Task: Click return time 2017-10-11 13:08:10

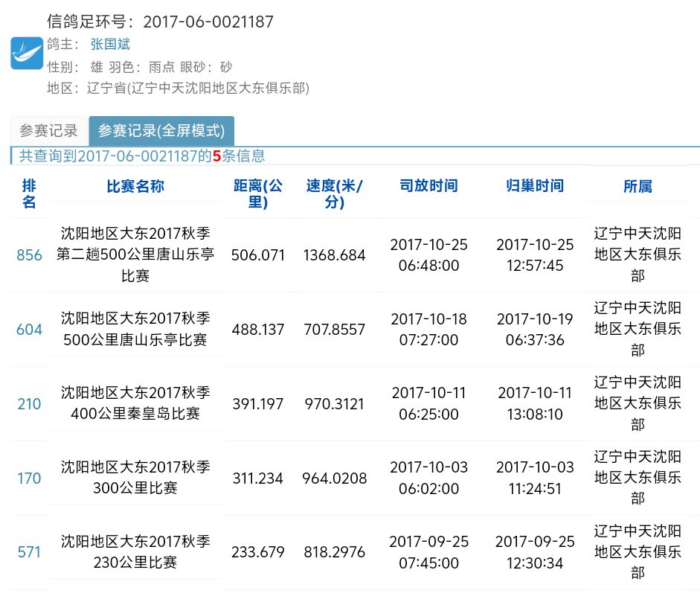Action: pos(535,403)
